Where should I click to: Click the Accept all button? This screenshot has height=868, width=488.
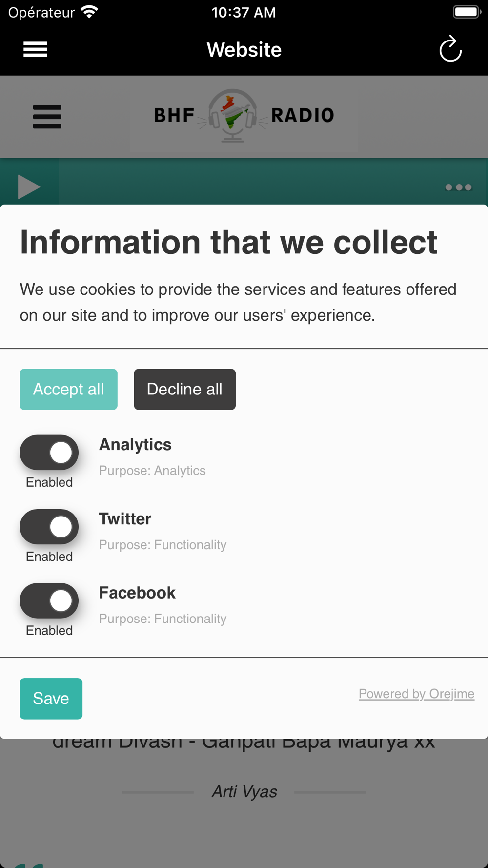click(68, 389)
